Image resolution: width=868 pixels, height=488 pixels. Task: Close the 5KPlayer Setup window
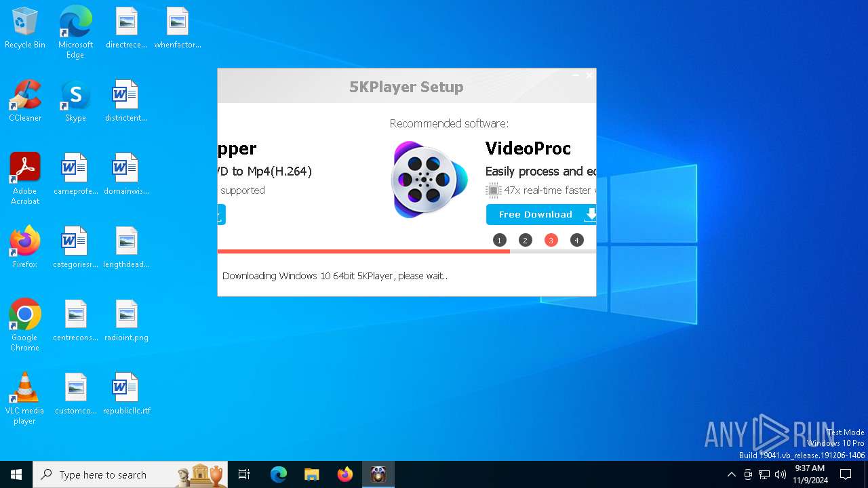click(x=589, y=75)
